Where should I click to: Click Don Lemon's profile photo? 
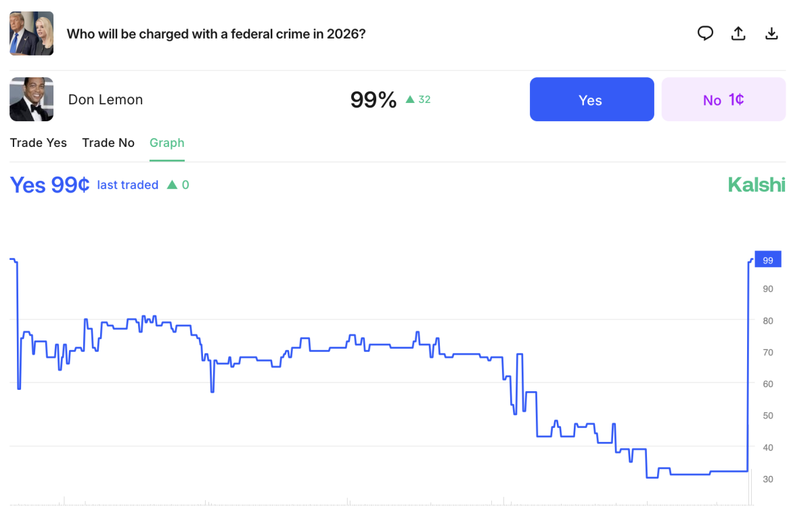tap(31, 100)
